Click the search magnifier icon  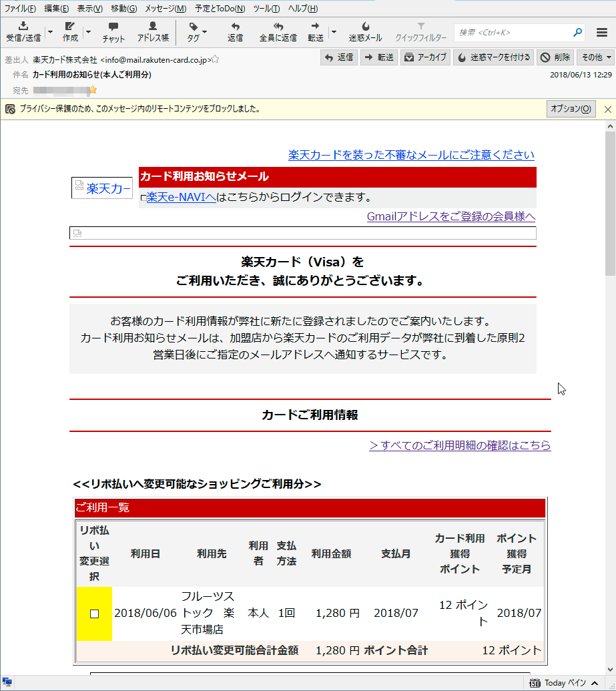pyautogui.click(x=577, y=32)
